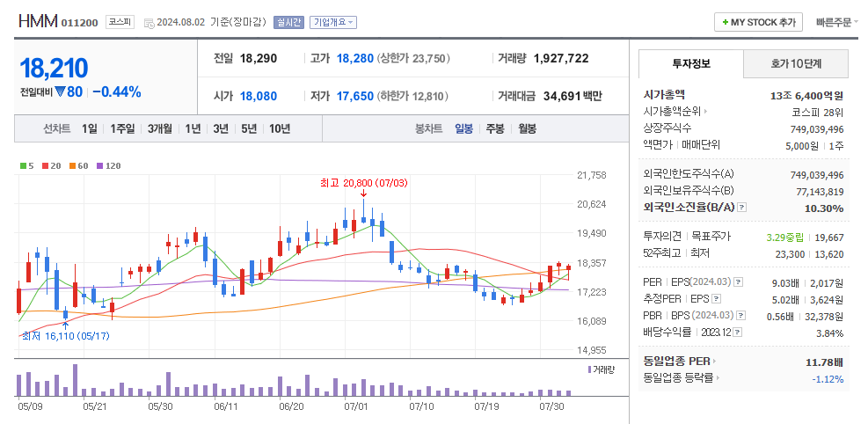Select the 10년 line chart period
This screenshot has width=868, height=424.
pos(280,129)
